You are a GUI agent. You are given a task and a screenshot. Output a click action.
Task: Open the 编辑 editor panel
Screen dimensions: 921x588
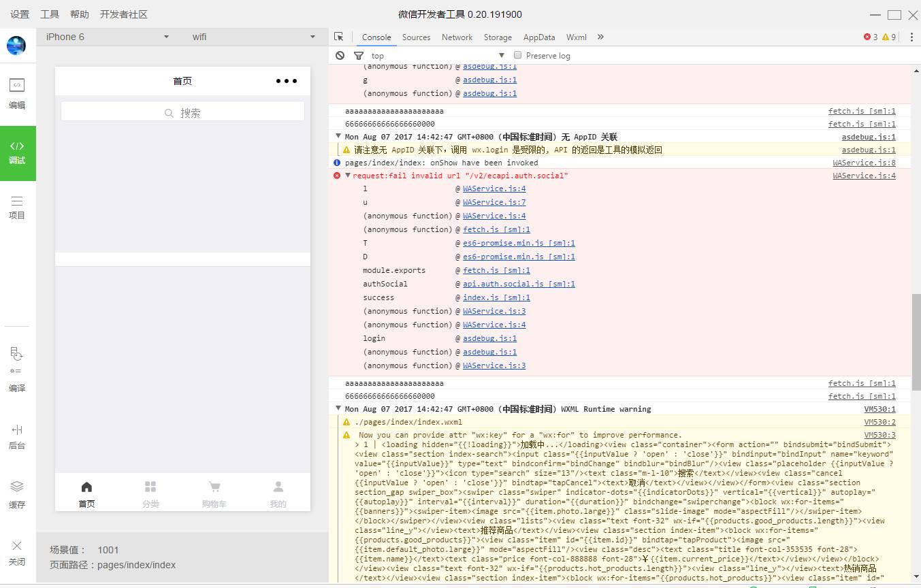[17, 94]
